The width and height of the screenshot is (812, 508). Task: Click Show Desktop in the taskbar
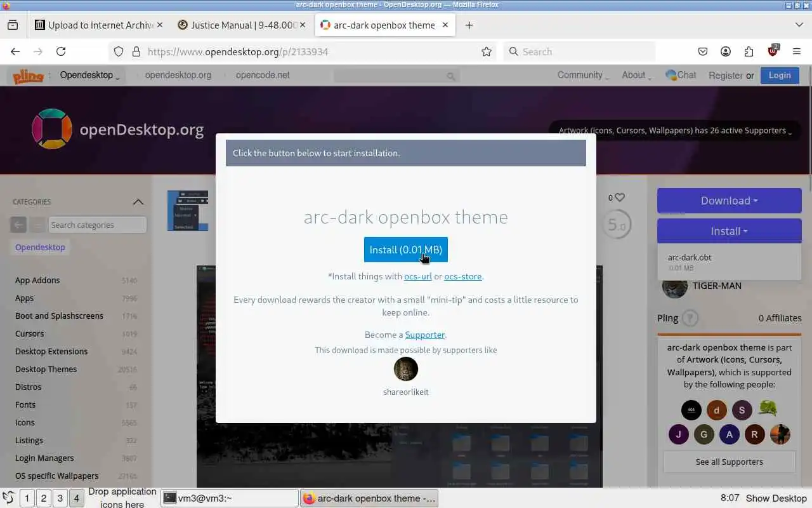pyautogui.click(x=776, y=498)
